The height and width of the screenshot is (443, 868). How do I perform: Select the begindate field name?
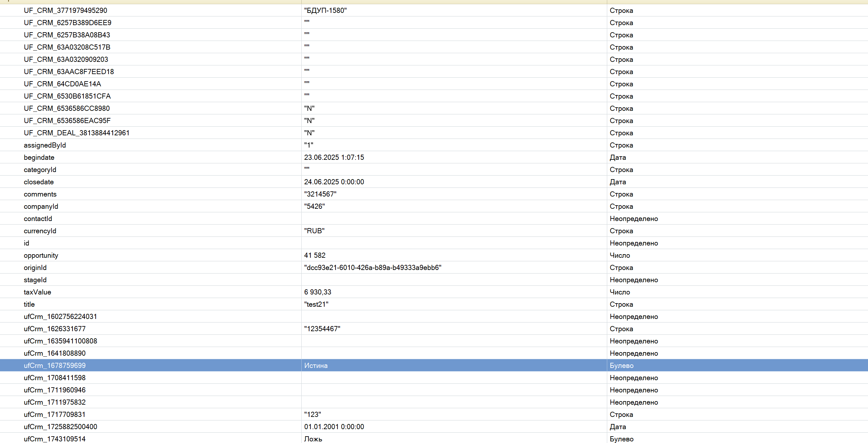pos(39,158)
